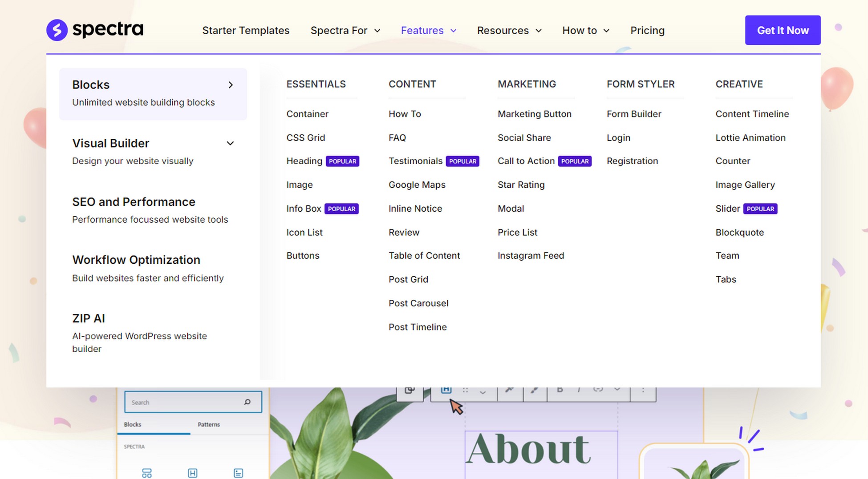Open the Login block link
Screen dimensions: 868x479
coord(618,138)
